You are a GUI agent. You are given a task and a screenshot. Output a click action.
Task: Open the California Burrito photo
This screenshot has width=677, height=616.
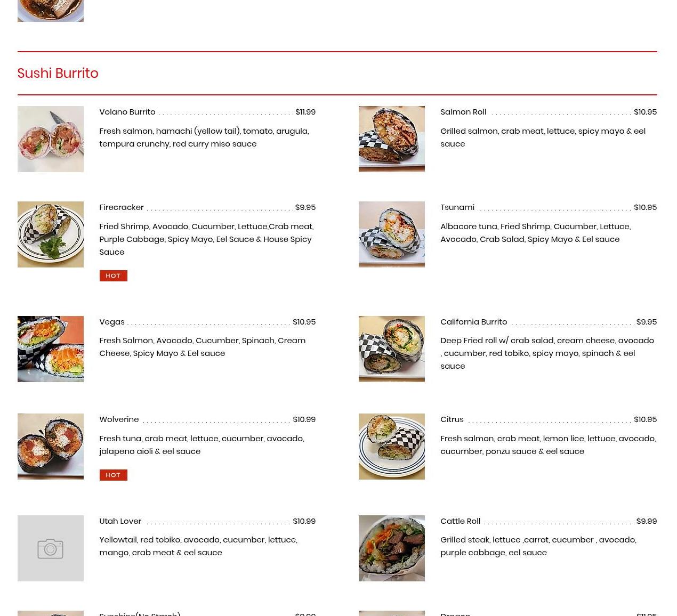(x=392, y=349)
